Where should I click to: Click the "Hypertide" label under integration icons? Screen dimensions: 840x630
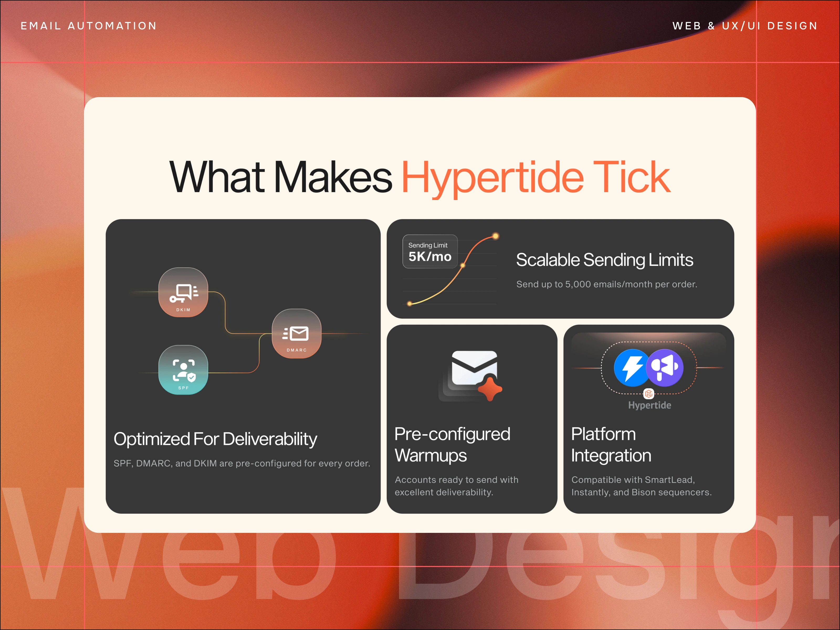coord(649,406)
